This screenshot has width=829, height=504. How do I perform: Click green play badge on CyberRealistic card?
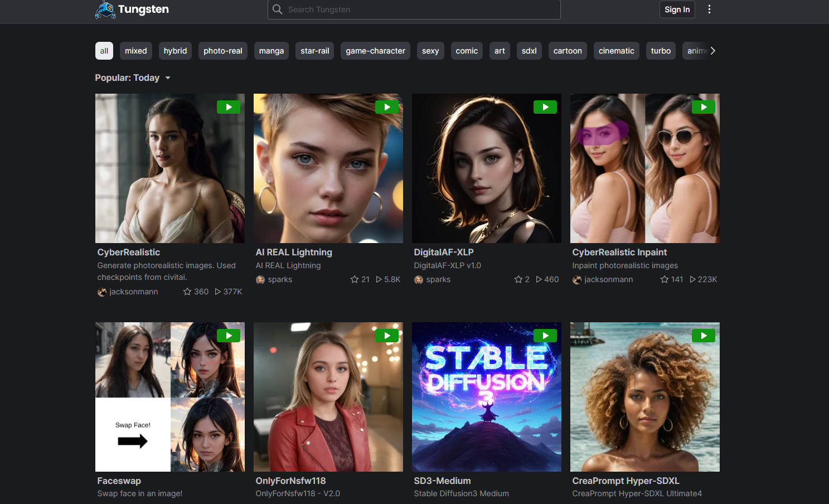tap(229, 107)
